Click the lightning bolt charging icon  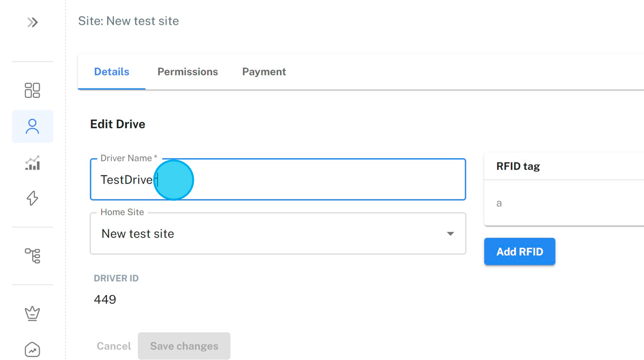(33, 198)
